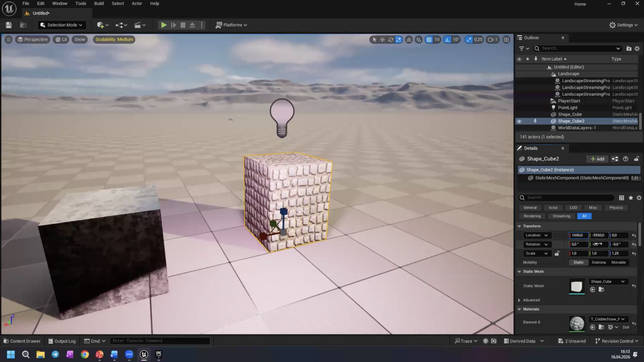Image resolution: width=644 pixels, height=362 pixels.
Task: Toggle visibility eye of Shape_Cube2
Action: click(519, 121)
